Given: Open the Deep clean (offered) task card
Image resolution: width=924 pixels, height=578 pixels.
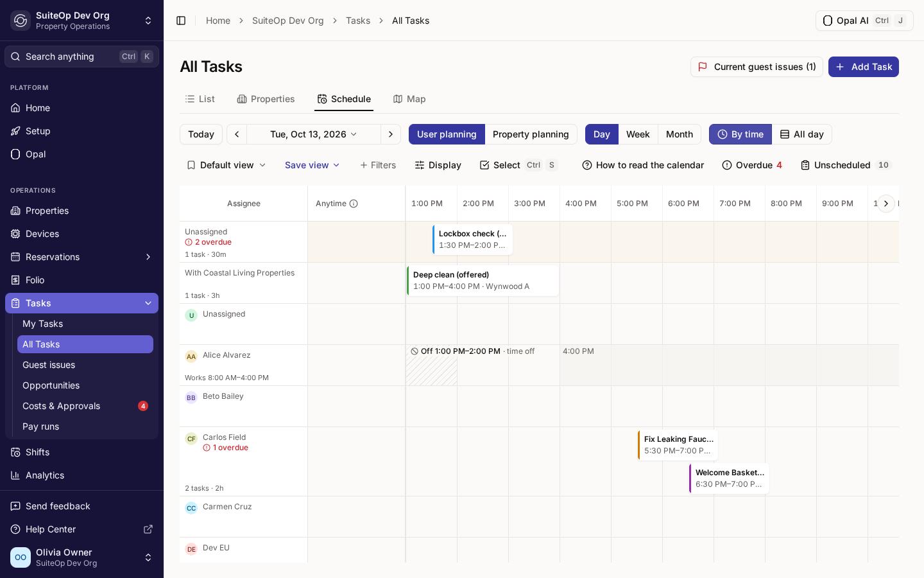Looking at the screenshot, I should coord(483,281).
